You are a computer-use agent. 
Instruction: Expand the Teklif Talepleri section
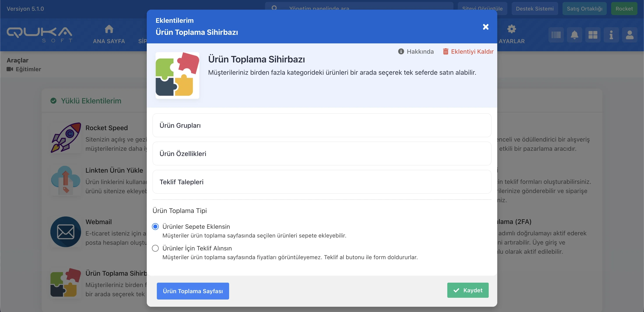click(x=322, y=182)
